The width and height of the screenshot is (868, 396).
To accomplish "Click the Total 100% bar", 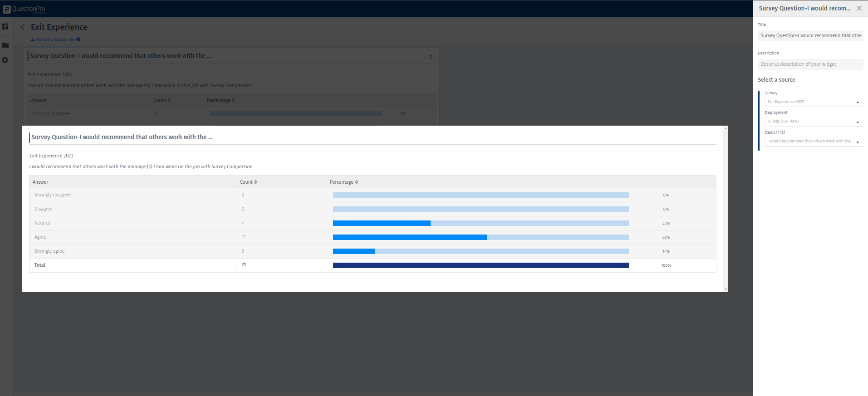I will [481, 265].
